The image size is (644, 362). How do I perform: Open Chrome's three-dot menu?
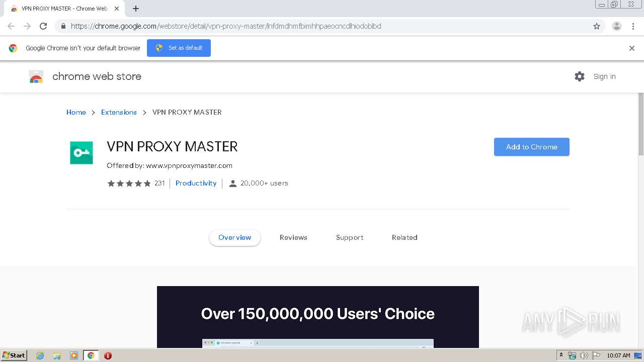633,26
